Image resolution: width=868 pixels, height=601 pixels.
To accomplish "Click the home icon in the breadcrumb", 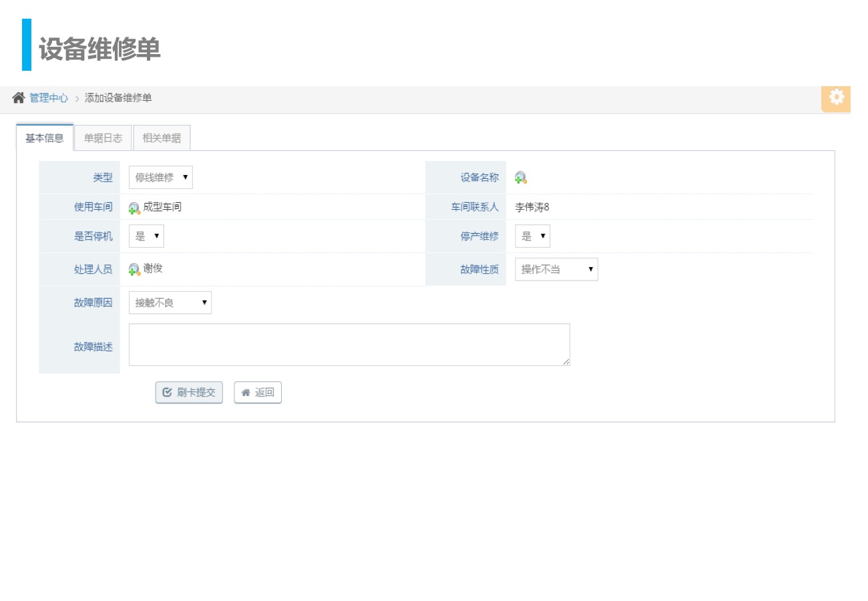I will click(x=19, y=98).
